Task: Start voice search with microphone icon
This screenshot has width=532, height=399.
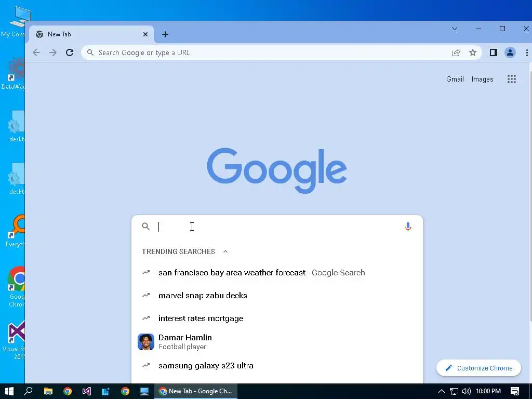Action: (408, 227)
